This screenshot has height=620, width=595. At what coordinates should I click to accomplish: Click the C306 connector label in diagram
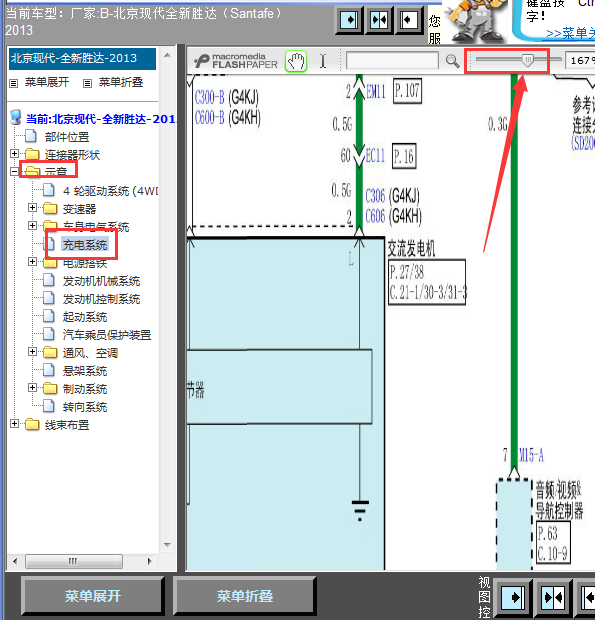[375, 195]
